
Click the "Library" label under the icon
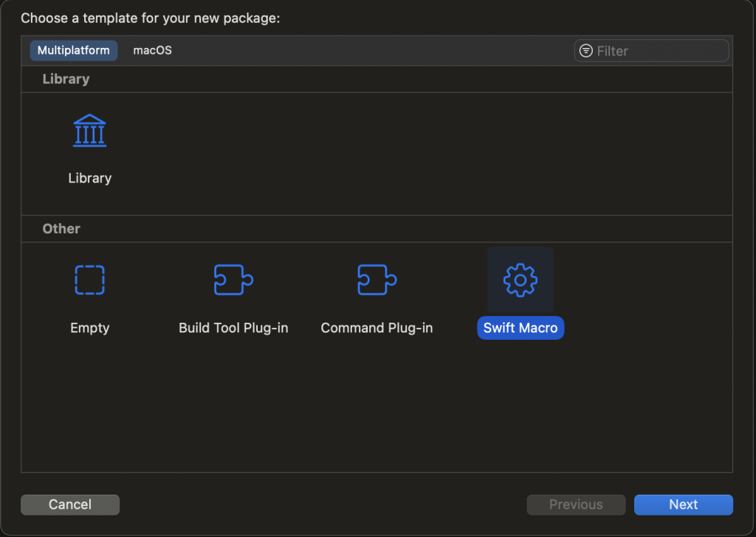[89, 178]
